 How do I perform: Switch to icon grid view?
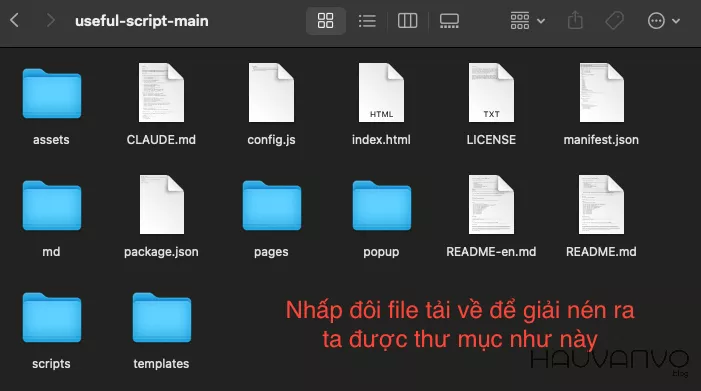click(325, 21)
